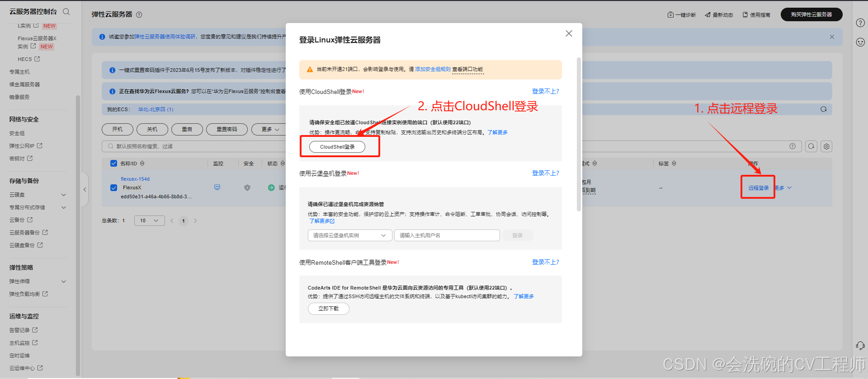Click the 重启 button
The width and height of the screenshot is (868, 379).
point(187,129)
